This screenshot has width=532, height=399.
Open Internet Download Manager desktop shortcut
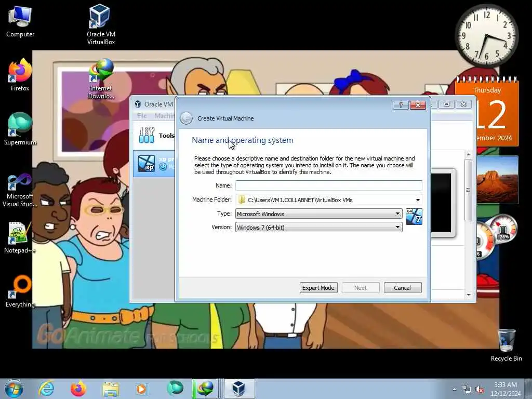(x=101, y=79)
